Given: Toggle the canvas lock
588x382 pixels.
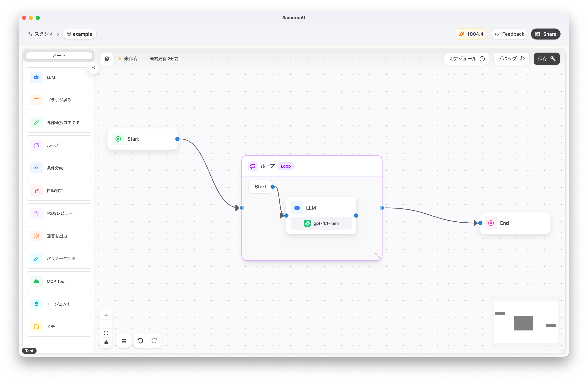Looking at the screenshot, I should pyautogui.click(x=106, y=342).
